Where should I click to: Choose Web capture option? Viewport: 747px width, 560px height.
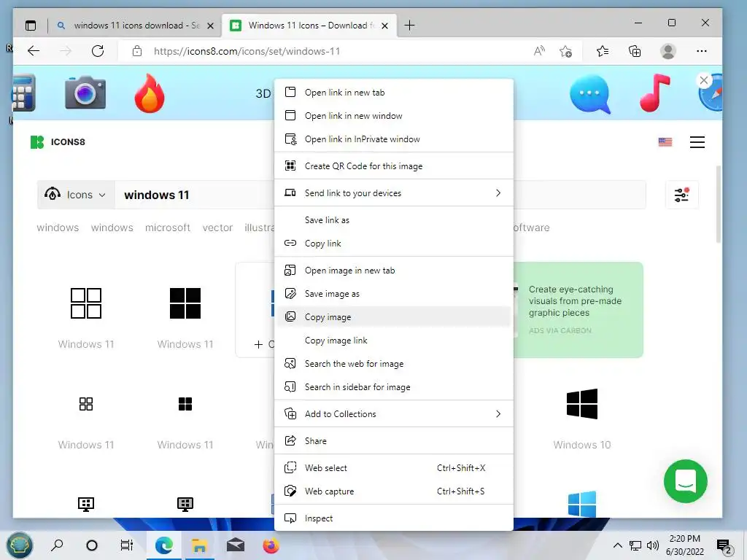coord(393,491)
